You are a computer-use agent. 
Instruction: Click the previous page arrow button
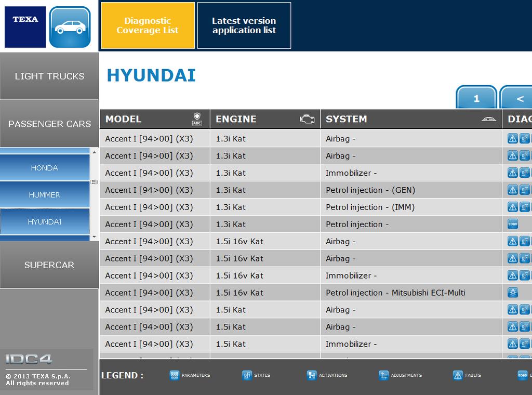point(516,98)
